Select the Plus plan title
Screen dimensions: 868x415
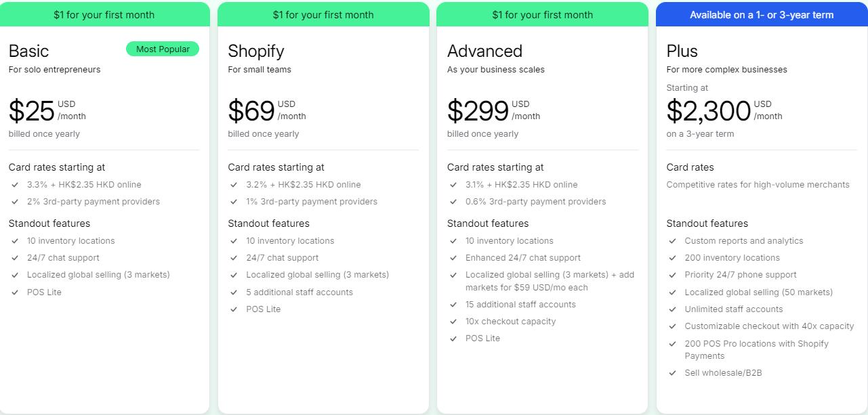[x=682, y=51]
